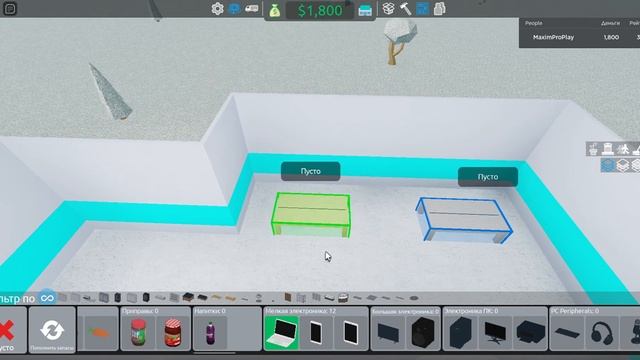Click the walking person icon on the right panel
The height and width of the screenshot is (360, 640).
(x=622, y=149)
